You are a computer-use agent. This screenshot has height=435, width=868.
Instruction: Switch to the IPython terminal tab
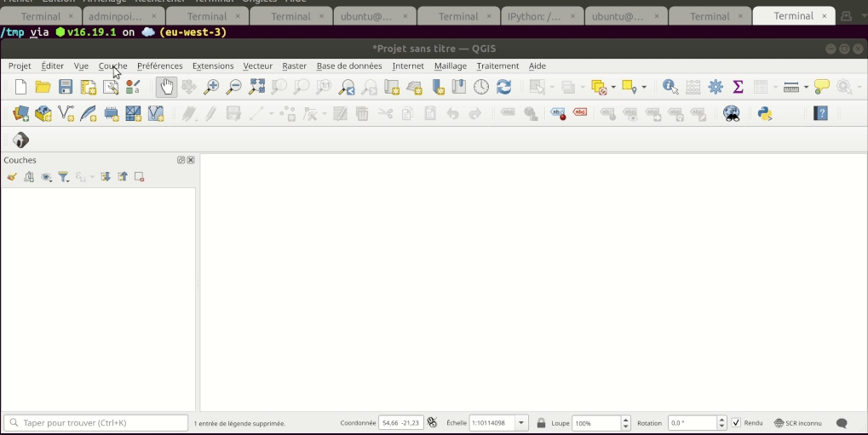[x=540, y=17]
